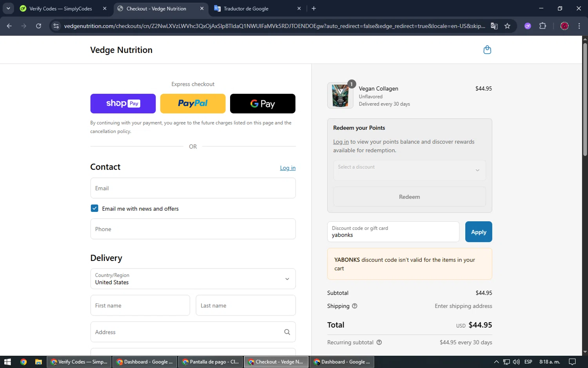588x368 pixels.
Task: Open the Extensions puzzle menu
Action: pyautogui.click(x=543, y=26)
